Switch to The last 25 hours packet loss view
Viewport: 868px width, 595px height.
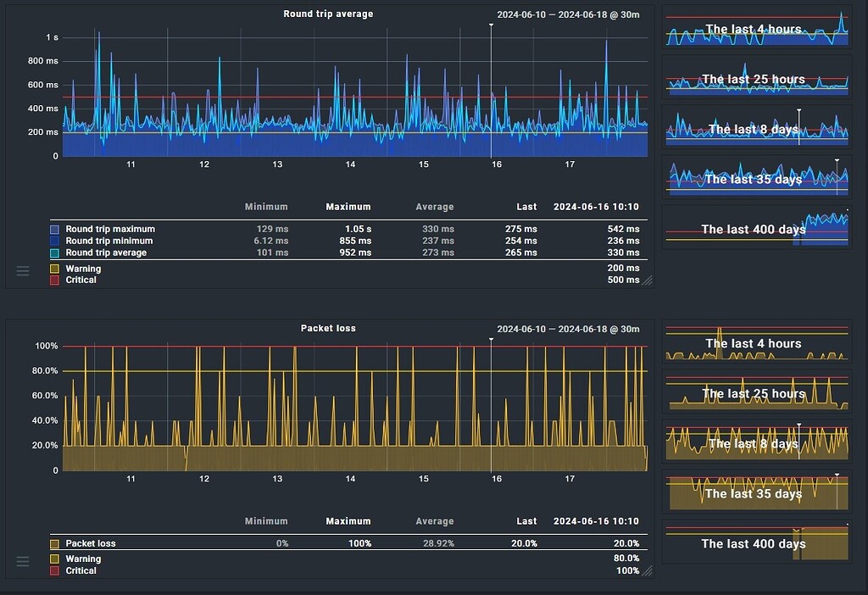coord(755,393)
